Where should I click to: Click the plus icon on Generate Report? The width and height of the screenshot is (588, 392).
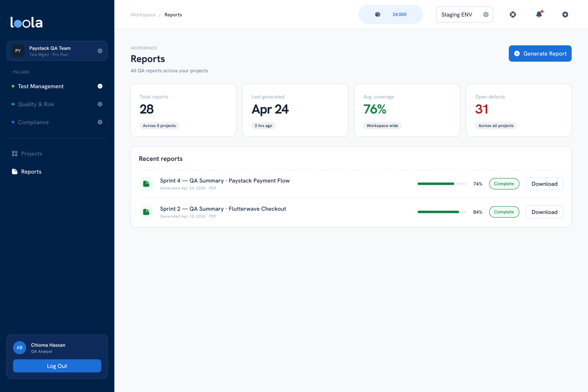[517, 54]
